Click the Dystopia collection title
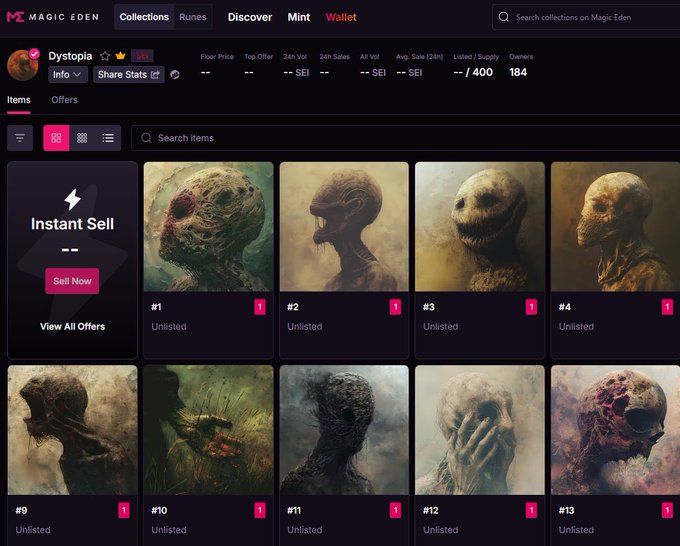This screenshot has height=546, width=680. tap(70, 56)
